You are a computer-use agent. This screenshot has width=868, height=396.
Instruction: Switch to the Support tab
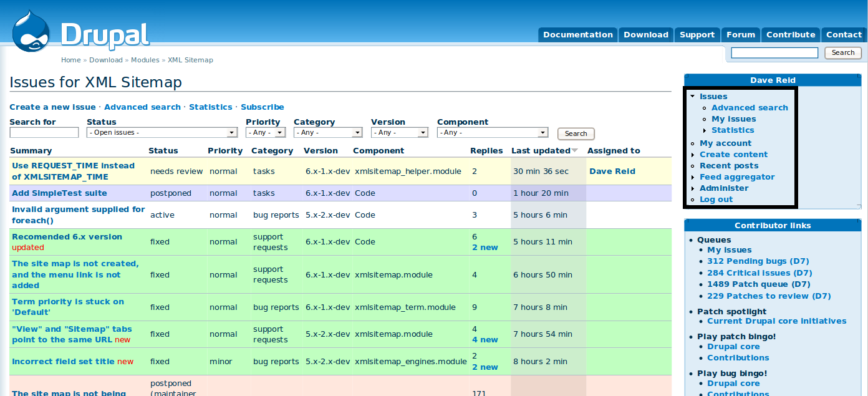tap(697, 35)
